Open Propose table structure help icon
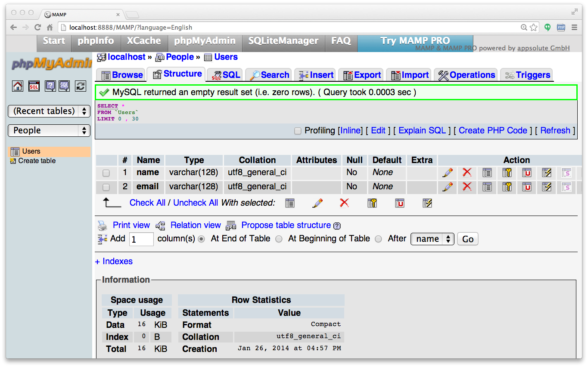This screenshot has height=367, width=588. point(337,226)
